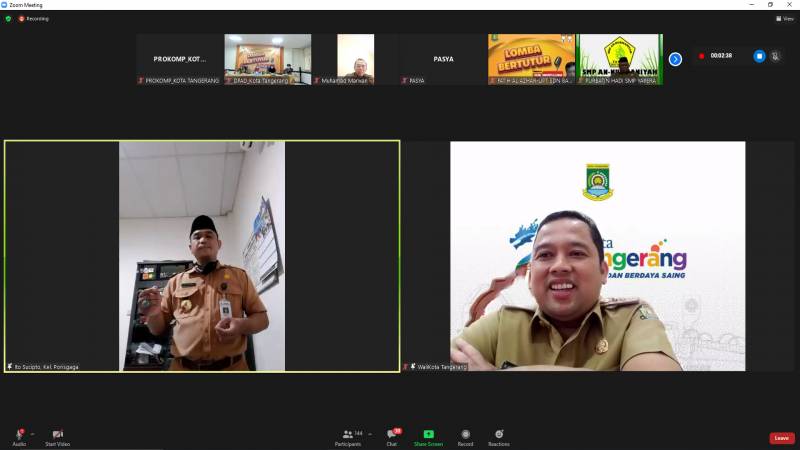Click the green Share Screen icon
800x450 pixels.
point(428,434)
